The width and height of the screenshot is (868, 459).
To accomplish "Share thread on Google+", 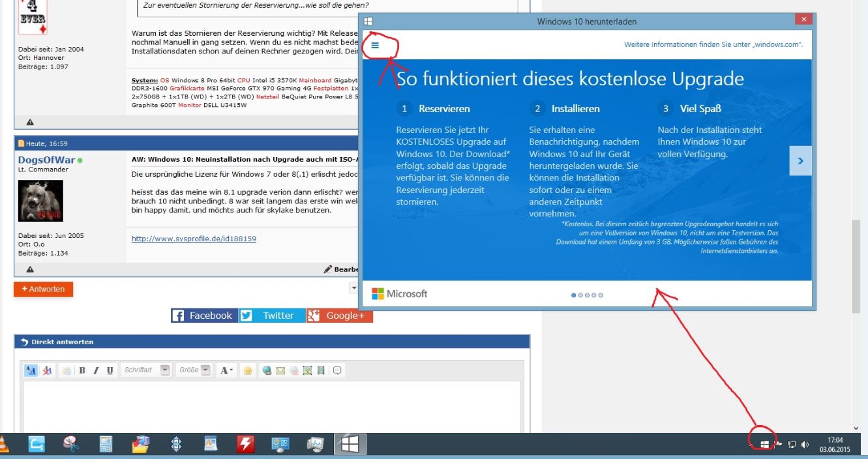I will (x=339, y=316).
